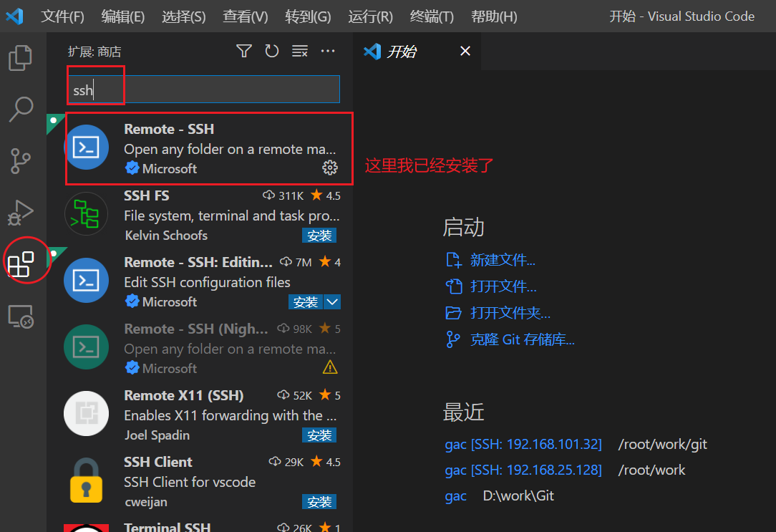Open the Extensions view icon
The width and height of the screenshot is (776, 532).
tap(21, 263)
